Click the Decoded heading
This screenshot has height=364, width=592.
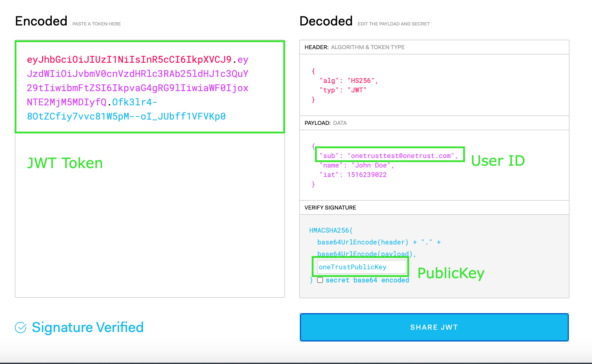326,21
